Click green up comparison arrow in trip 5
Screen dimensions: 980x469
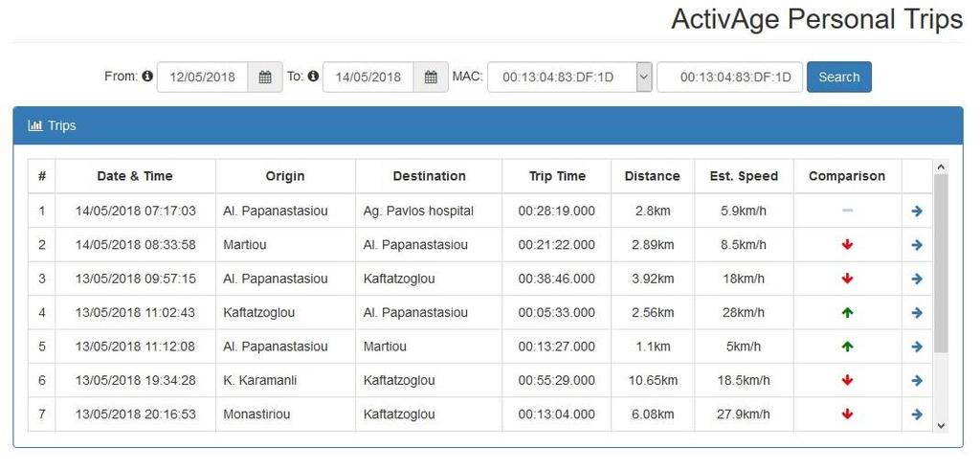(848, 346)
